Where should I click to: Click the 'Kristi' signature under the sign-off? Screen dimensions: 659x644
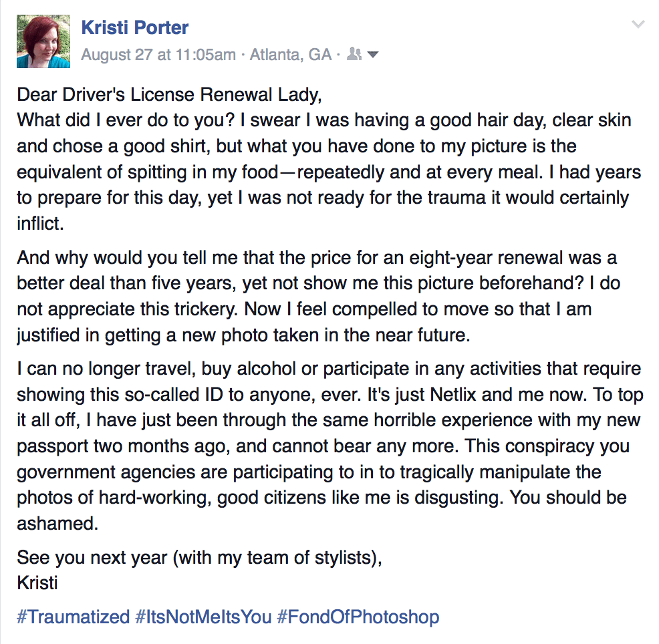click(37, 583)
